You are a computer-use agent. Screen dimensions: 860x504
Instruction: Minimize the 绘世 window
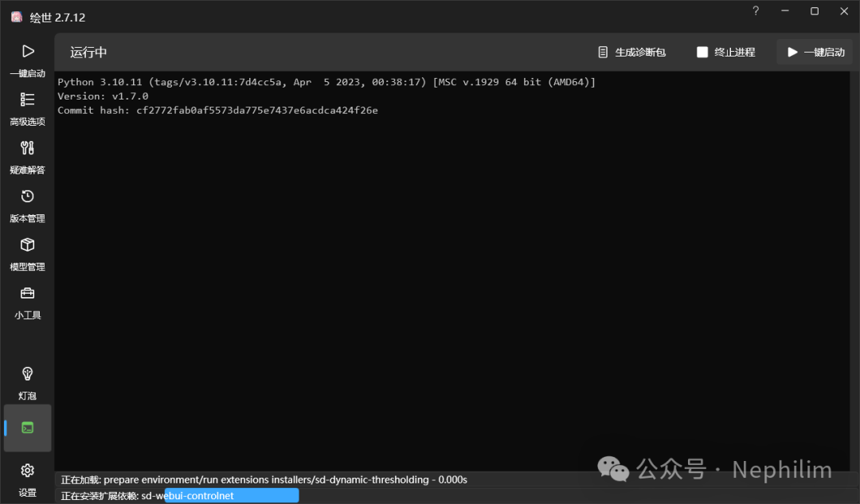[x=785, y=11]
